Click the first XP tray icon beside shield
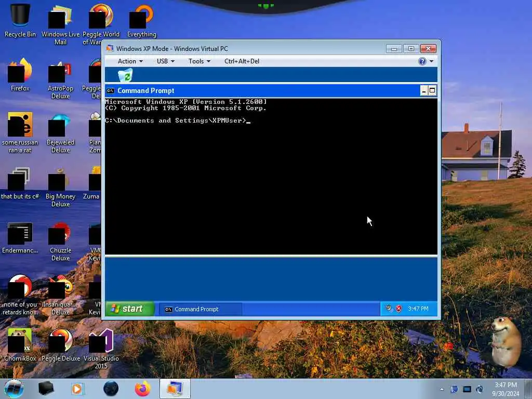The height and width of the screenshot is (399, 532). click(389, 309)
